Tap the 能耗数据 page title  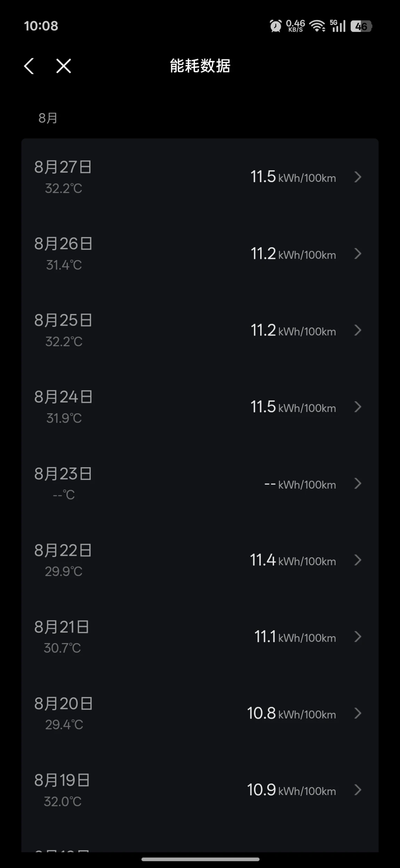(200, 66)
